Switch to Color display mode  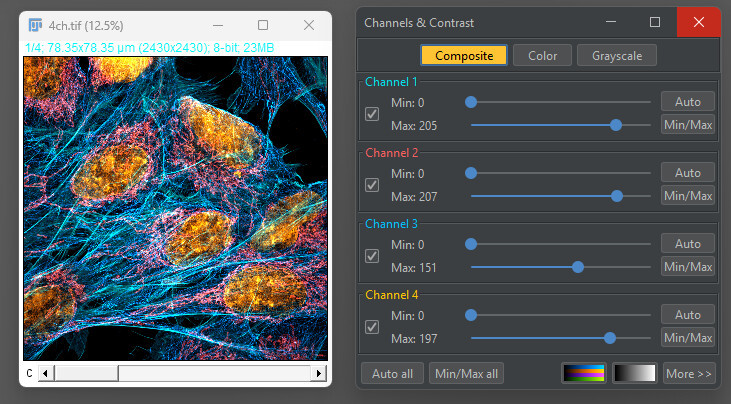[x=542, y=55]
